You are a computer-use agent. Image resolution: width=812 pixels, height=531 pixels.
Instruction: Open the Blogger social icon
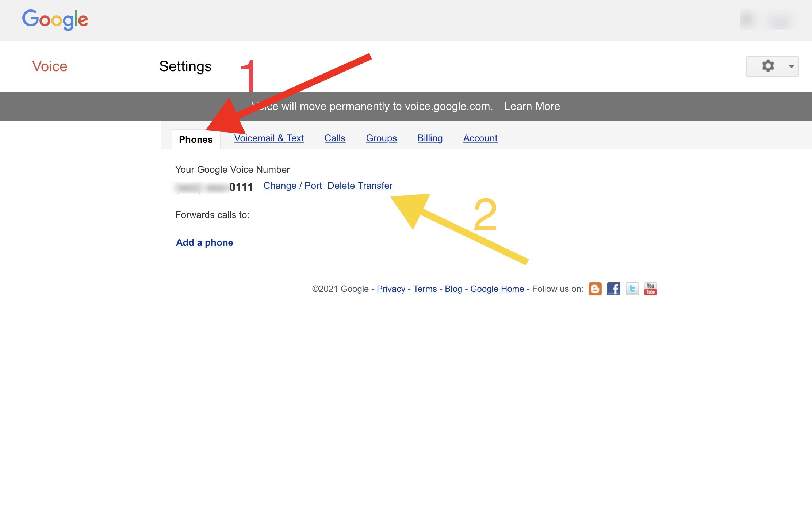pyautogui.click(x=595, y=289)
